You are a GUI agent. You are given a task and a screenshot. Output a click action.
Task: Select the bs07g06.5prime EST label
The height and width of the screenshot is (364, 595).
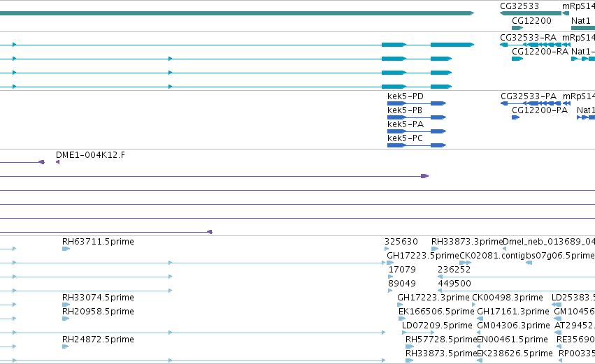pyautogui.click(x=560, y=256)
